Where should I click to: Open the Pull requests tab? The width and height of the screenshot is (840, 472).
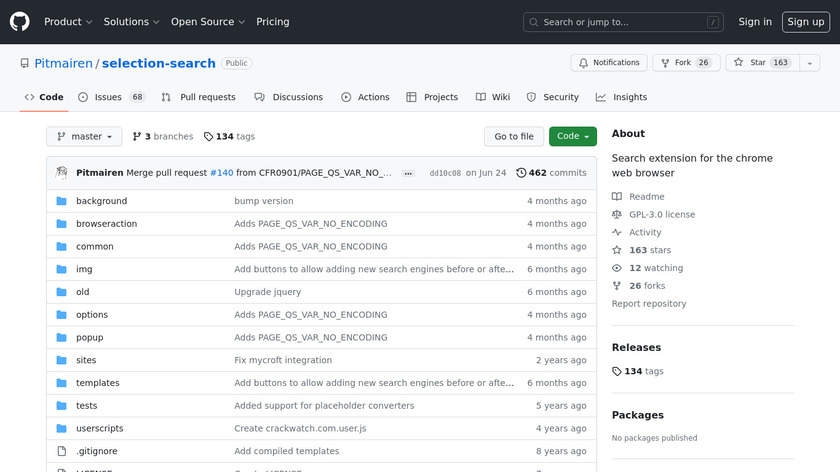(198, 97)
